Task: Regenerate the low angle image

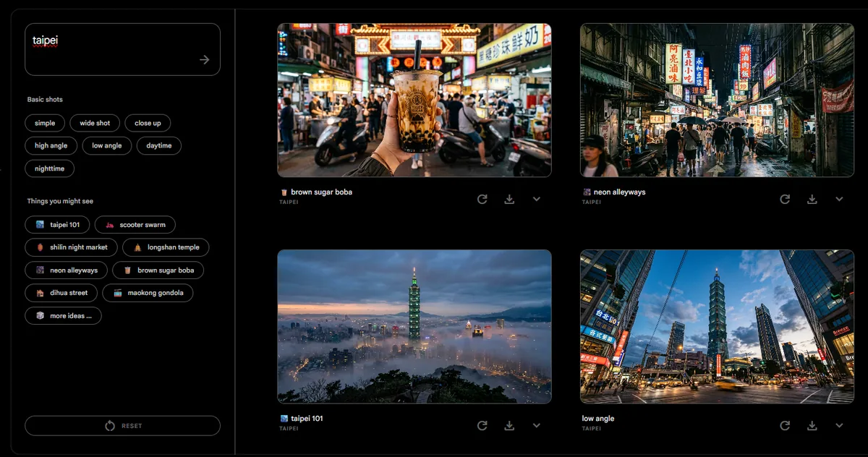Action: [x=785, y=425]
